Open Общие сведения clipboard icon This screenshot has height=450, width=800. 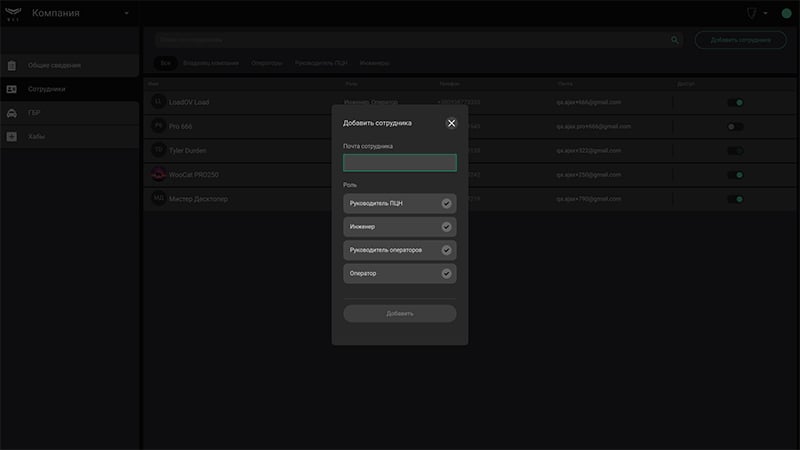[12, 65]
